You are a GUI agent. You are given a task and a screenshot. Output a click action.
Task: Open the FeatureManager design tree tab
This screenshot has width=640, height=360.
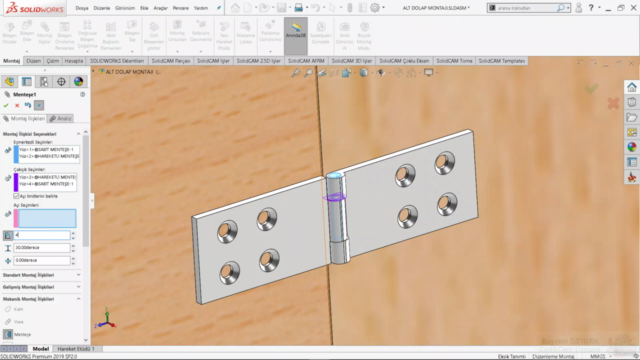tap(9, 82)
